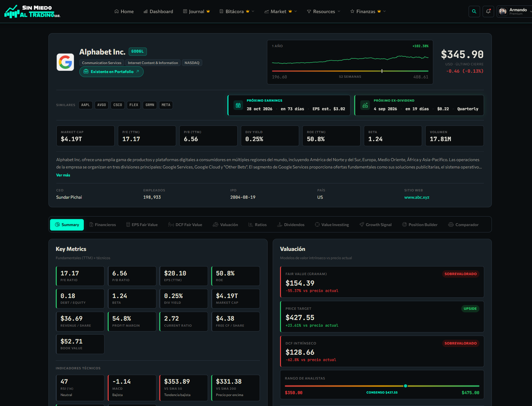Viewport: 532px width, 406px height.
Task: Click Armando's profile avatar
Action: [503, 11]
